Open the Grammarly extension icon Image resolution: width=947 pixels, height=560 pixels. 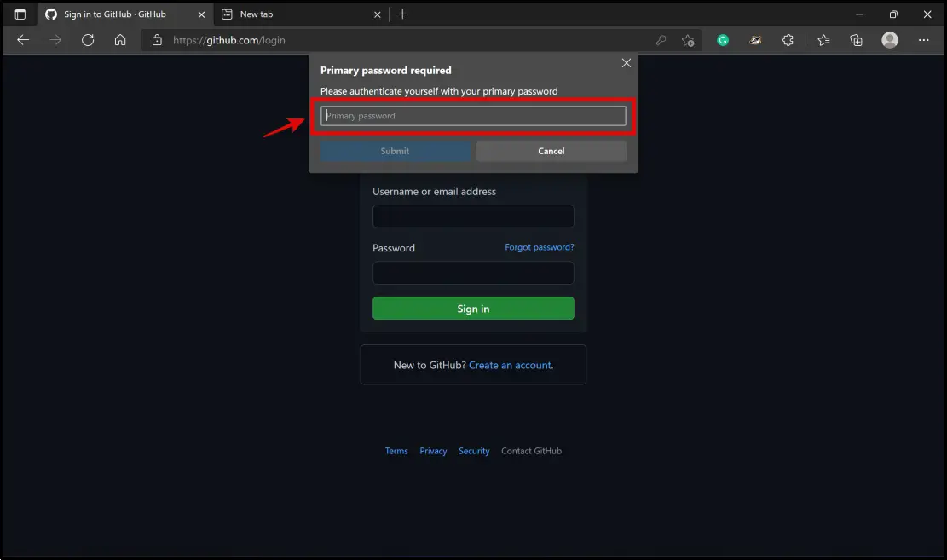pos(722,40)
